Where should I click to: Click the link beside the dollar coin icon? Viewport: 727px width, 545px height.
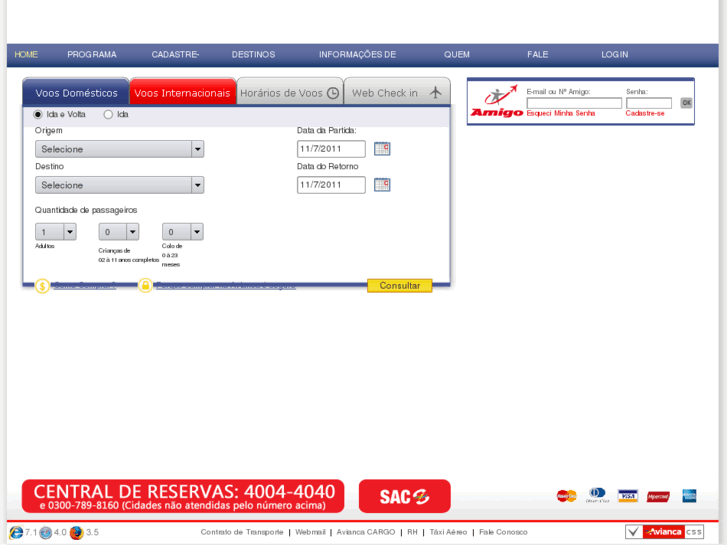pos(85,285)
